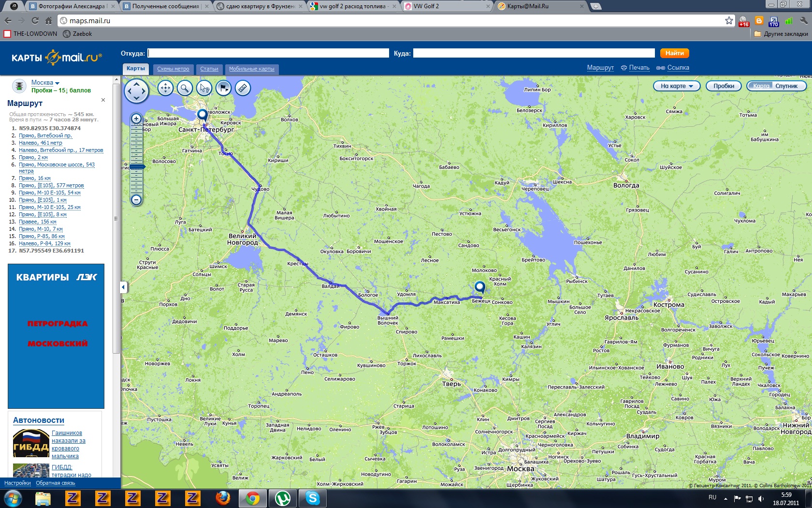The image size is (812, 508).
Task: Focus the Откуда input field
Action: (x=268, y=53)
